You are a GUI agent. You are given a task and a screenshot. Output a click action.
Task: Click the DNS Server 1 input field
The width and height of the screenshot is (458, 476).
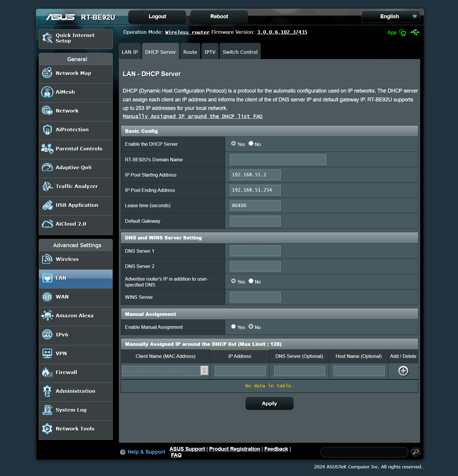tap(255, 251)
